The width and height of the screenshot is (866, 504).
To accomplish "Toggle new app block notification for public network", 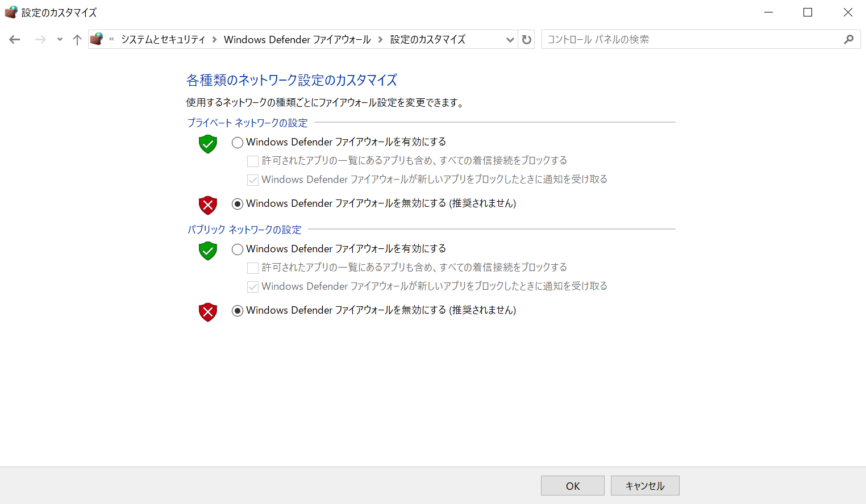I will 253,287.
